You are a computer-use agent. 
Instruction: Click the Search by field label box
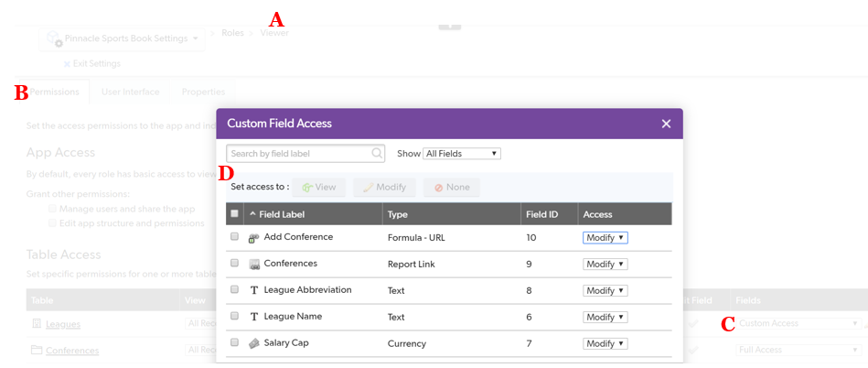pyautogui.click(x=299, y=154)
